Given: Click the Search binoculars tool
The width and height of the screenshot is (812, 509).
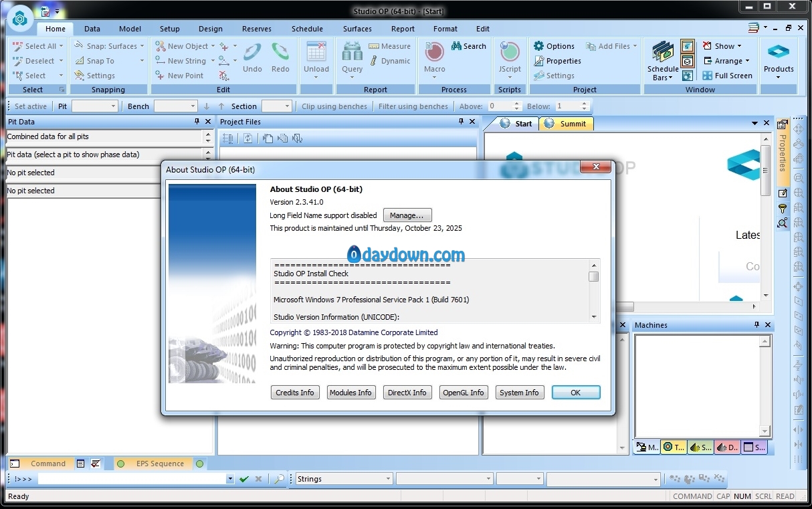Looking at the screenshot, I should (x=468, y=46).
